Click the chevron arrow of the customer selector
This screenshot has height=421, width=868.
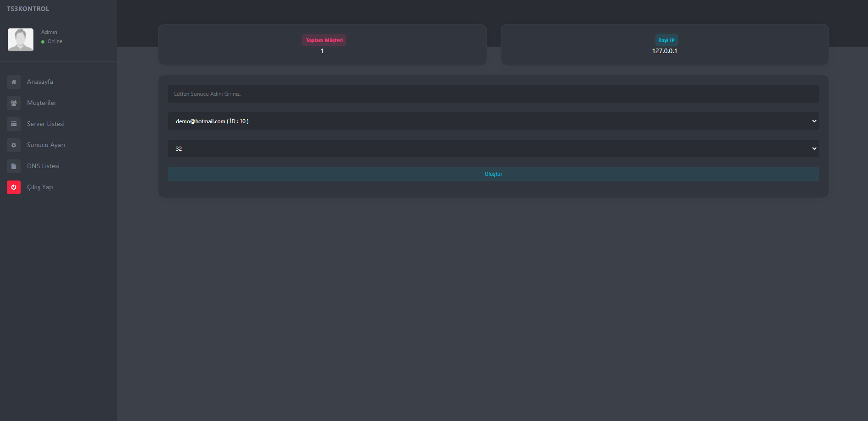click(814, 121)
